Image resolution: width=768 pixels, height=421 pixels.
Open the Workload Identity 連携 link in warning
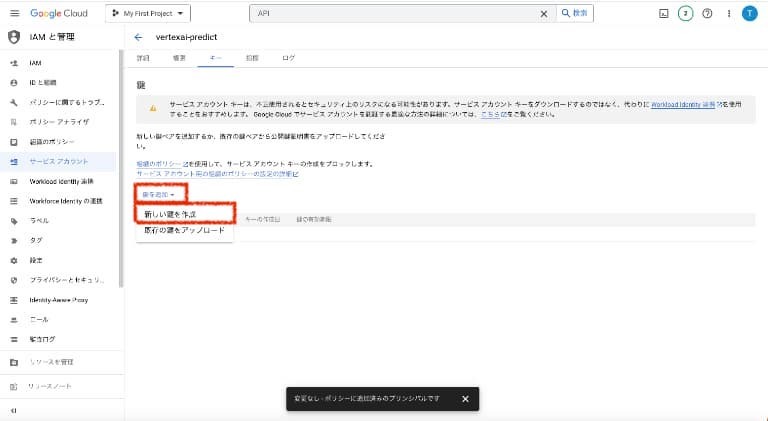[x=686, y=104]
